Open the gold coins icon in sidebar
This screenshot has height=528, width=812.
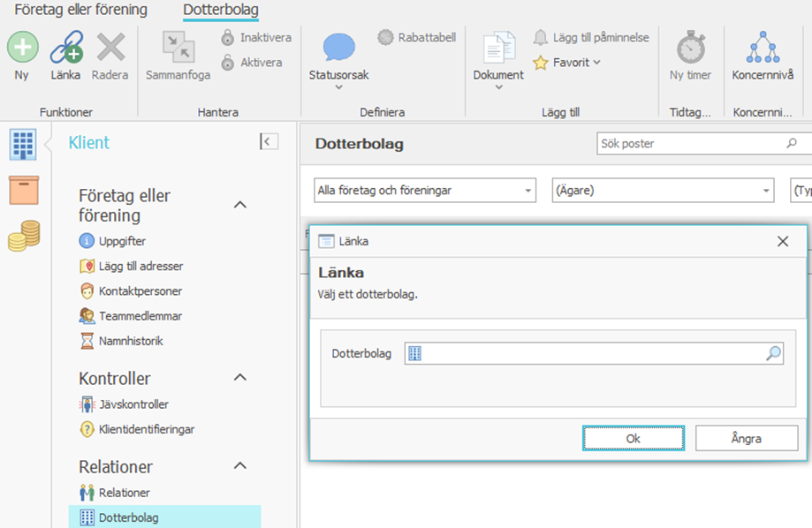pos(23,236)
